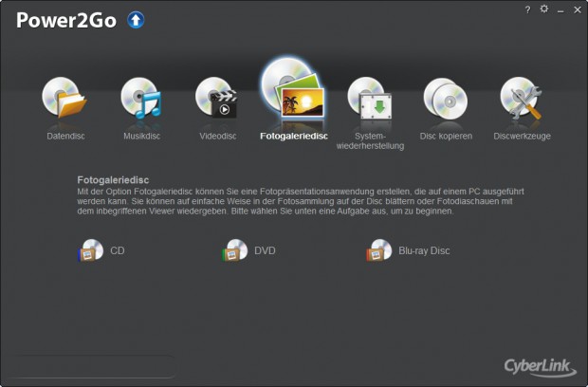Switch to the "Disc kopieren" text label
Screen dimensions: 588x387
pyautogui.click(x=445, y=136)
